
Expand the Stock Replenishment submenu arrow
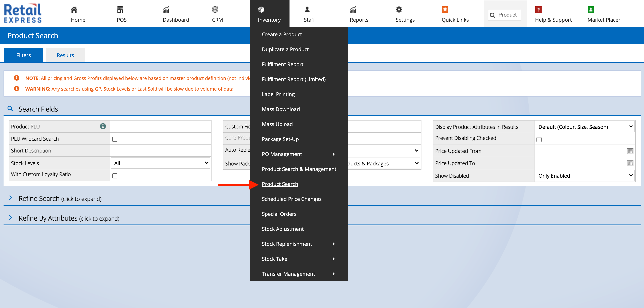click(x=334, y=244)
